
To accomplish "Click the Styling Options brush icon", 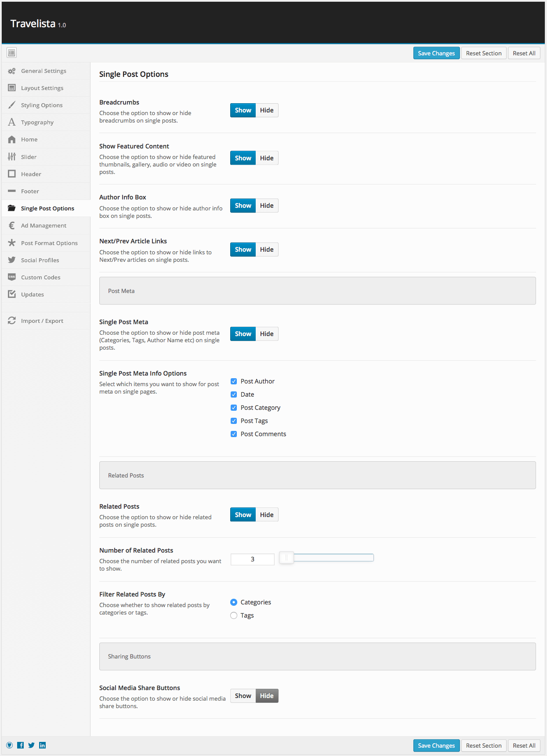I will click(12, 105).
